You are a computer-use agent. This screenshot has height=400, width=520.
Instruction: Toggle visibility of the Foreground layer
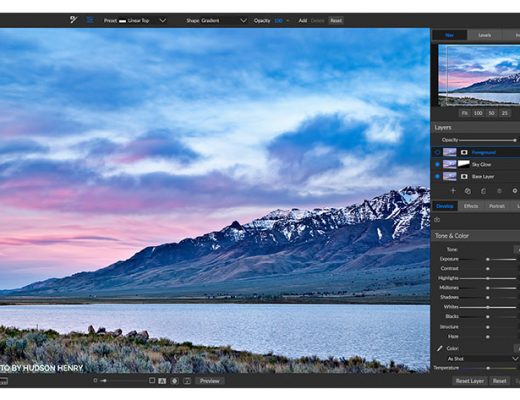(437, 152)
